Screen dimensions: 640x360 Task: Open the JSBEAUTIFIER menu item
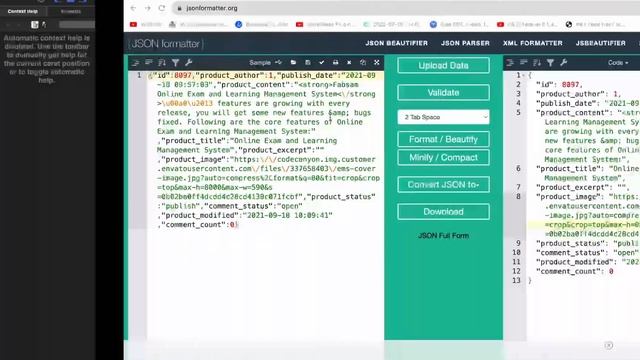tap(600, 43)
